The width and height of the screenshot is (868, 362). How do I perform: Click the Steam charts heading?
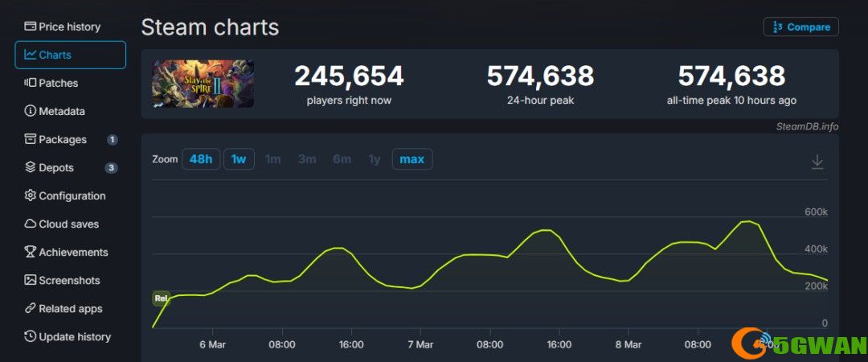210,27
